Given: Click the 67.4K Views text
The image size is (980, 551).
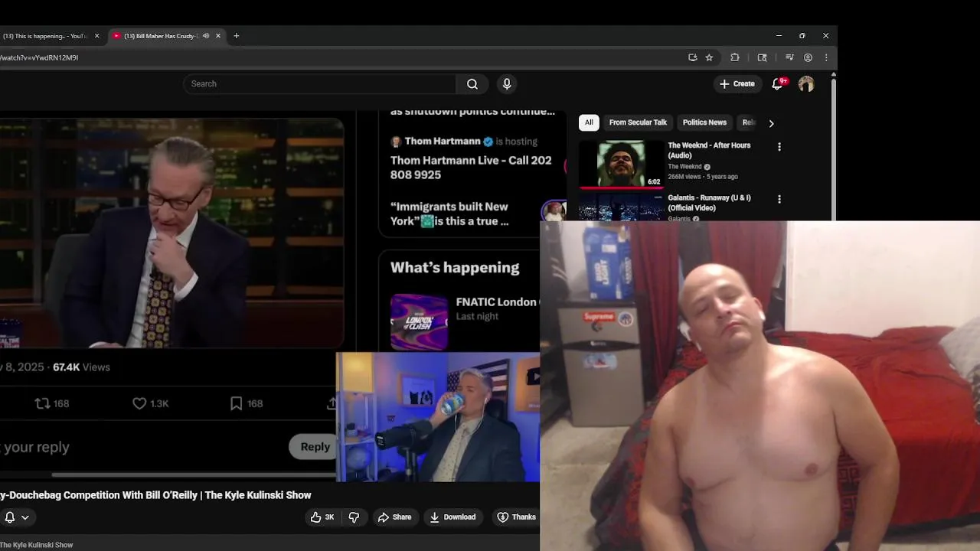Looking at the screenshot, I should click(x=81, y=367).
